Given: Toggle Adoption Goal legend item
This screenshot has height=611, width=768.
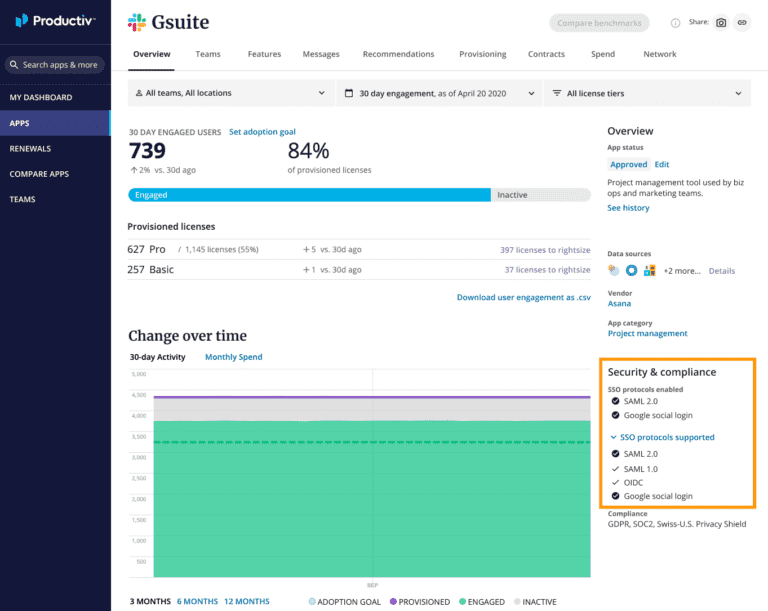Looking at the screenshot, I should coord(345,602).
